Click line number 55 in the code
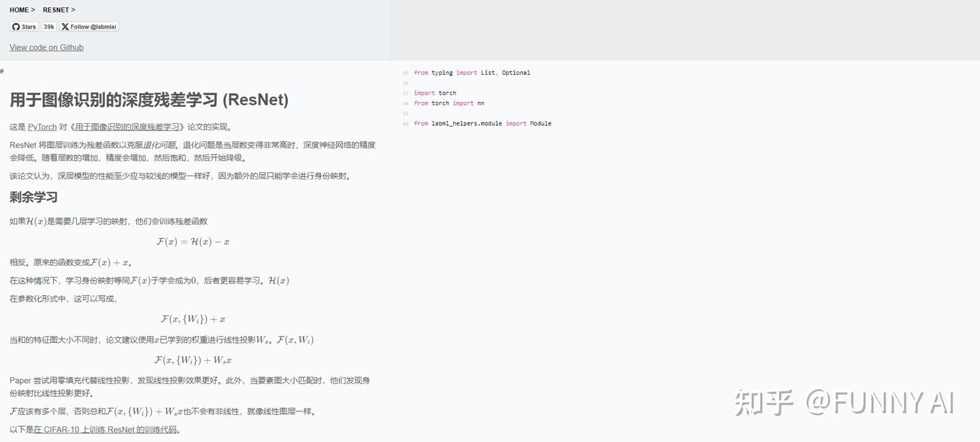Screen dimensions: 980x442 tap(406, 73)
